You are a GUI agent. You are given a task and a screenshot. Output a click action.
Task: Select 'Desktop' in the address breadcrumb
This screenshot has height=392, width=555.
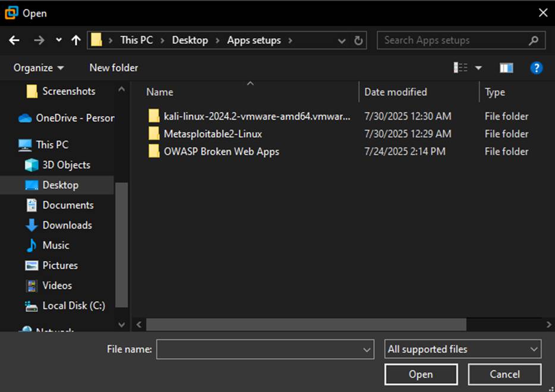coord(190,40)
